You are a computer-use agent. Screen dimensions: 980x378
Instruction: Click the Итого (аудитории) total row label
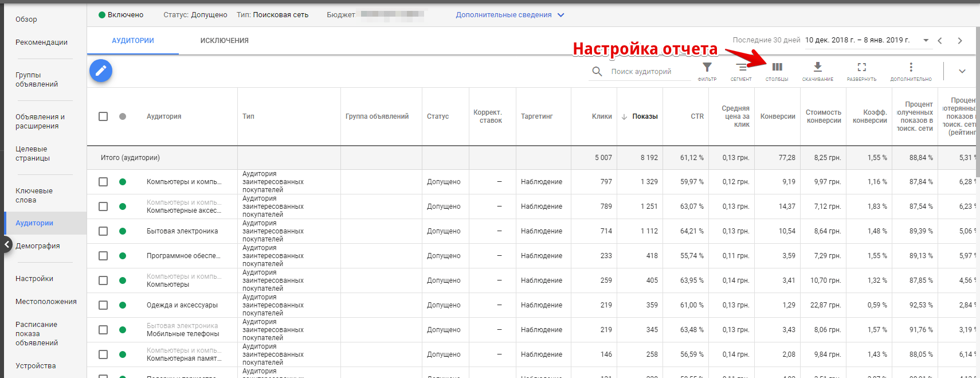[130, 158]
